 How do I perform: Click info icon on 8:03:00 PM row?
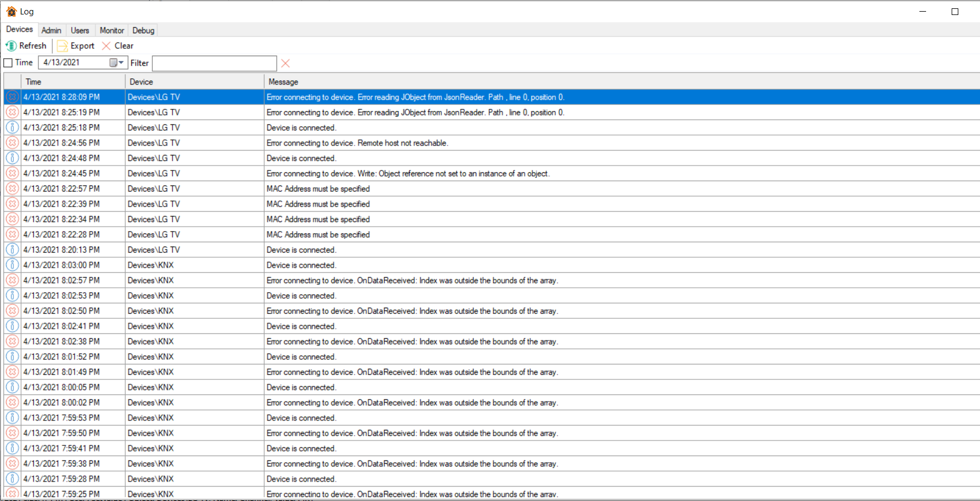[x=12, y=265]
